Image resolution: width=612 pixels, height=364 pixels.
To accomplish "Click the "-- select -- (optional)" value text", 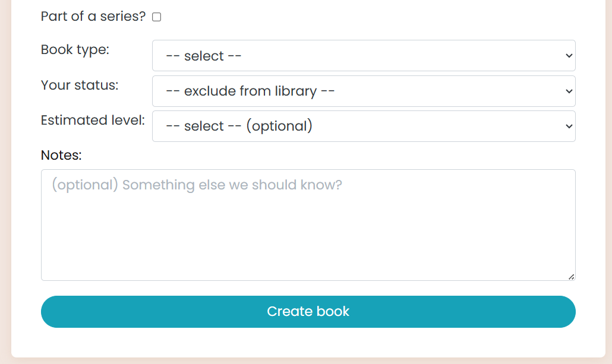I will point(239,126).
